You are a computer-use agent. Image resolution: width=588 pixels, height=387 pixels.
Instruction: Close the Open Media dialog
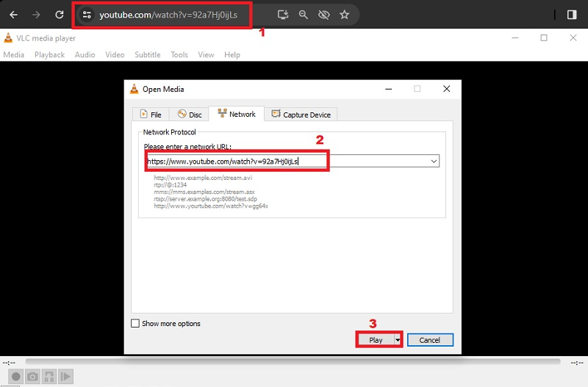click(x=446, y=89)
